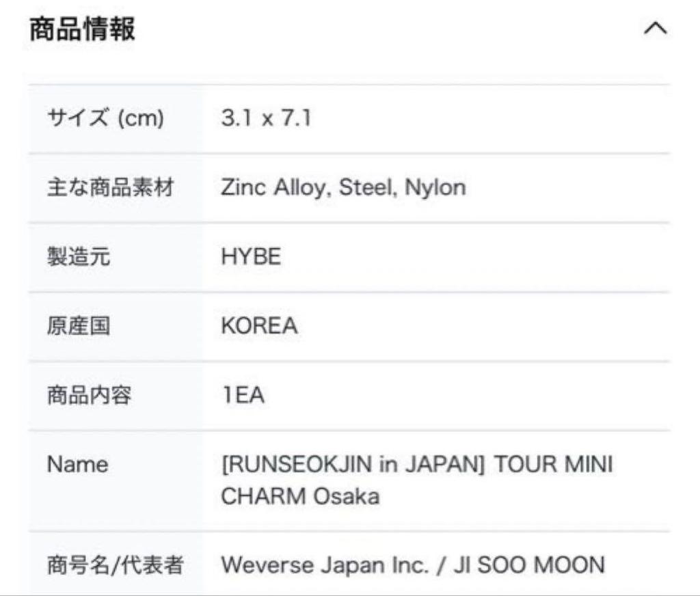Collapse the 商品情報 section chevron
The width and height of the screenshot is (700, 596).
coord(655,29)
